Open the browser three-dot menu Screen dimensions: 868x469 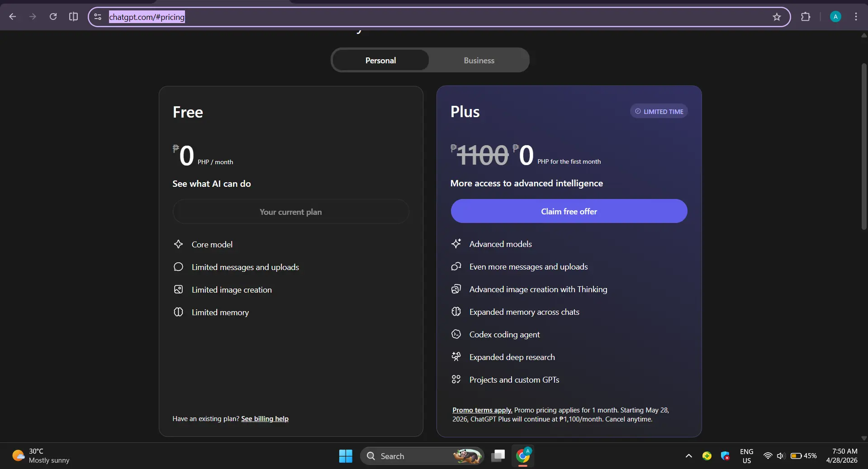click(x=856, y=17)
